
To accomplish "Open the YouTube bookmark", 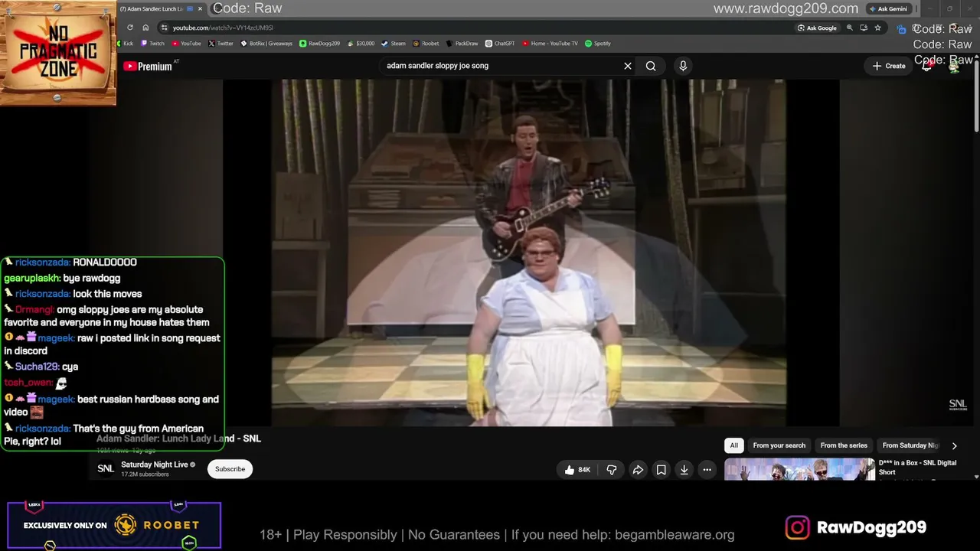I will click(x=187, y=44).
